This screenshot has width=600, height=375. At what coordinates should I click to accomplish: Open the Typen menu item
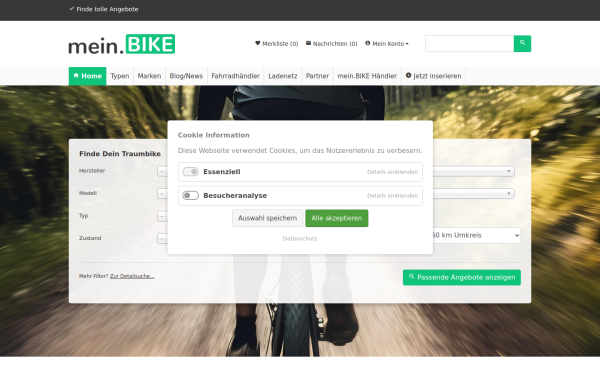tap(120, 76)
